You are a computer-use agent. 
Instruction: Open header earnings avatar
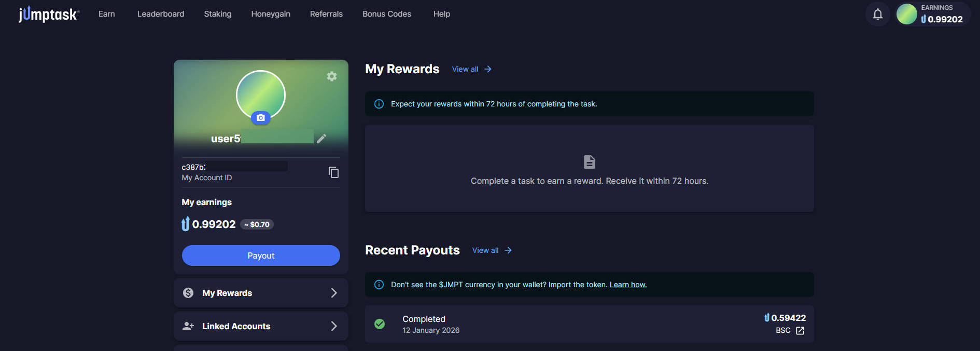[906, 14]
